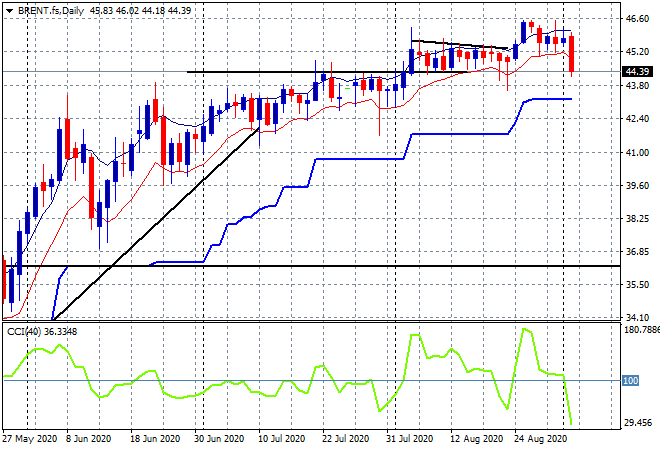Click date label 22 Jul 2020
Screen dimensions: 660x450
tap(346, 439)
